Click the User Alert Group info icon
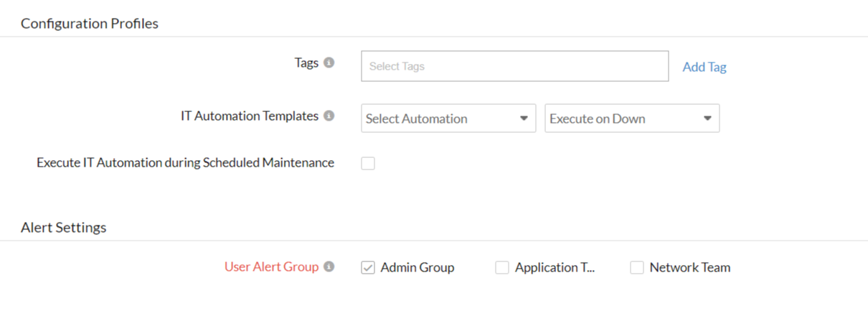This screenshot has width=868, height=311. click(x=329, y=266)
